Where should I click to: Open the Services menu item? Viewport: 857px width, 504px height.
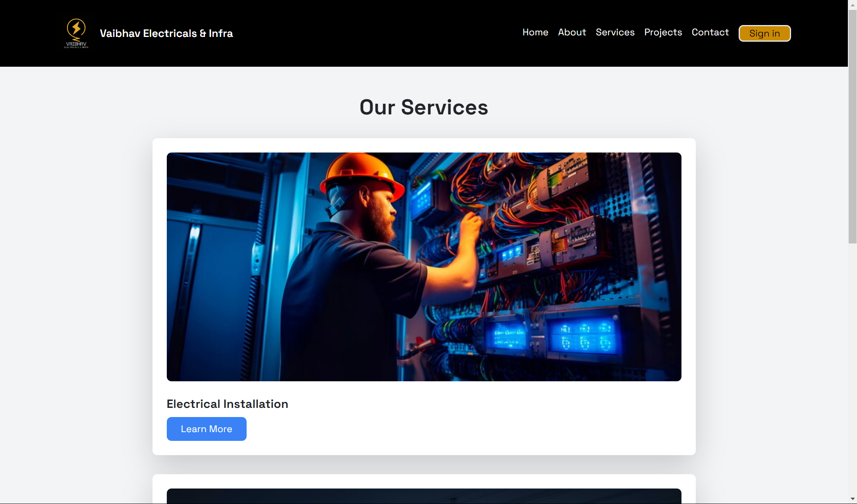pos(615,33)
